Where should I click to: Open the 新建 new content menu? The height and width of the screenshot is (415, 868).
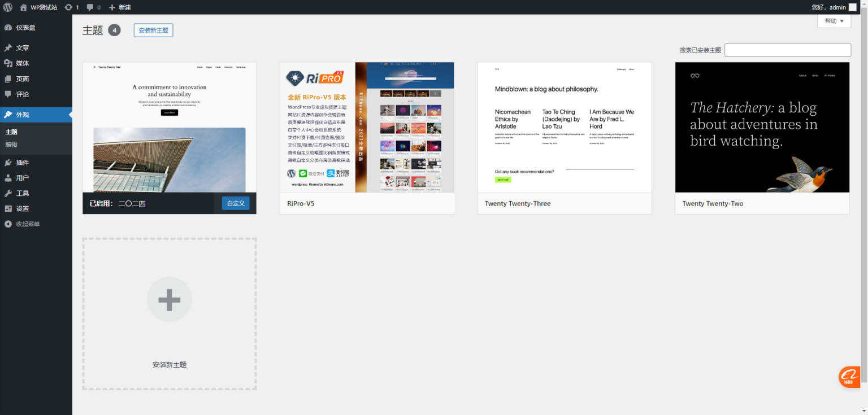pos(120,7)
